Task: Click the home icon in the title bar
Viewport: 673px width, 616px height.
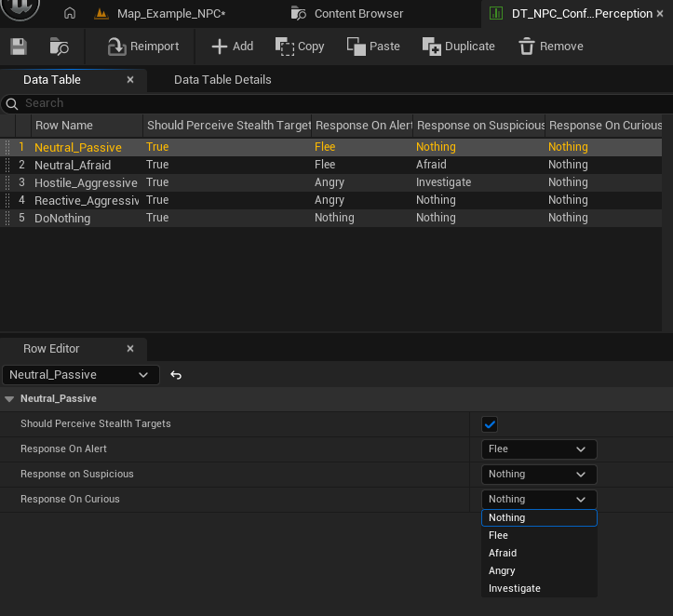Action: [x=69, y=13]
